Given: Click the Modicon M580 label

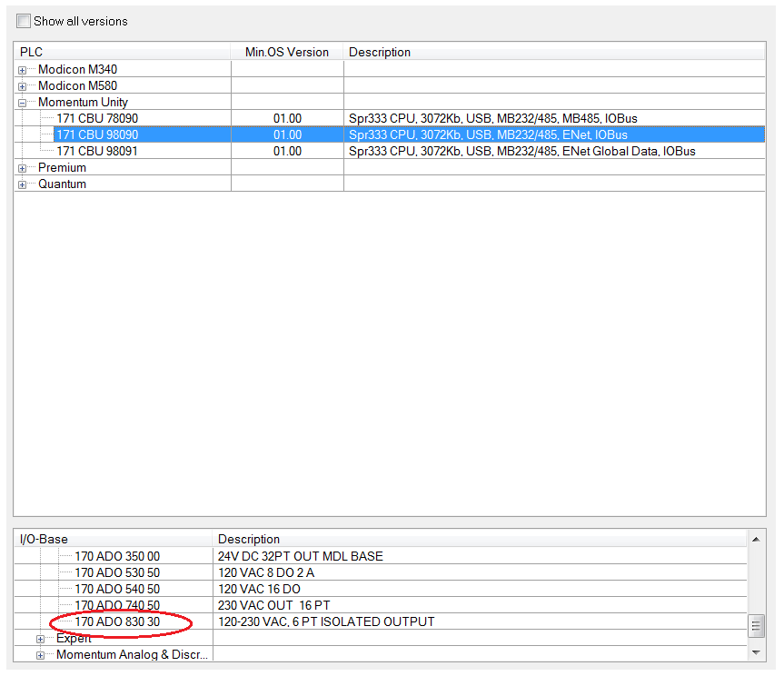Looking at the screenshot, I should [77, 86].
